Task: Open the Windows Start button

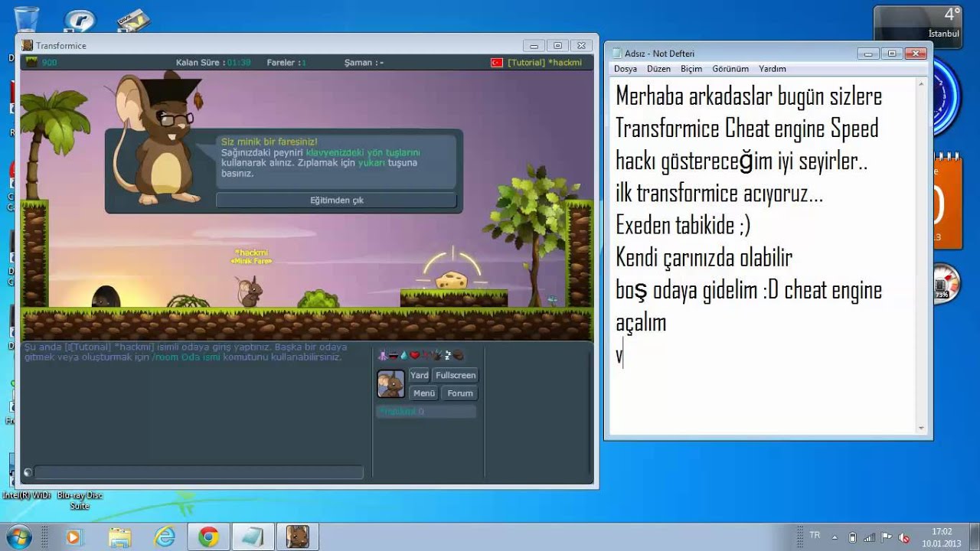Action: (18, 536)
